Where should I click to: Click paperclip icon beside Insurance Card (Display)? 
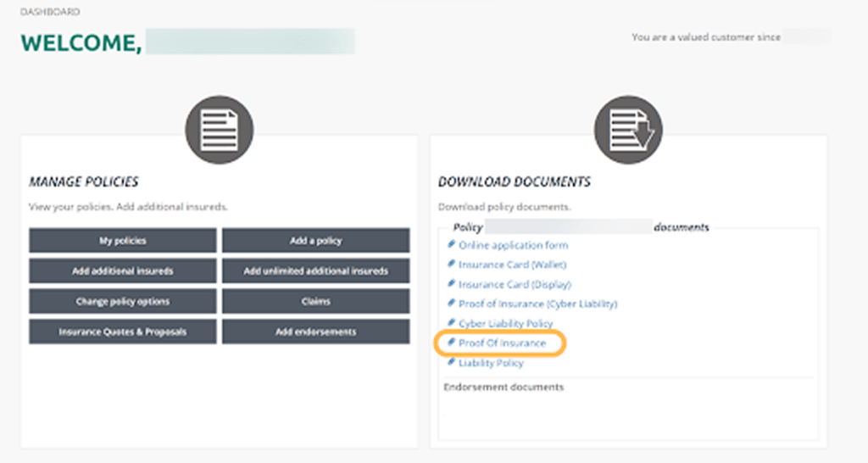[452, 283]
